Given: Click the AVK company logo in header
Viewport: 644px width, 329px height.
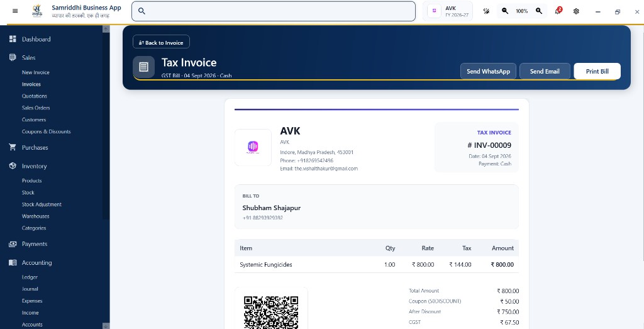Looking at the screenshot, I should (434, 11).
